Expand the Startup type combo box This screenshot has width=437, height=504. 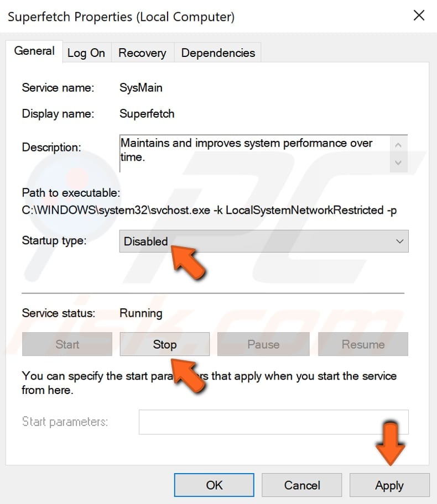coord(399,241)
